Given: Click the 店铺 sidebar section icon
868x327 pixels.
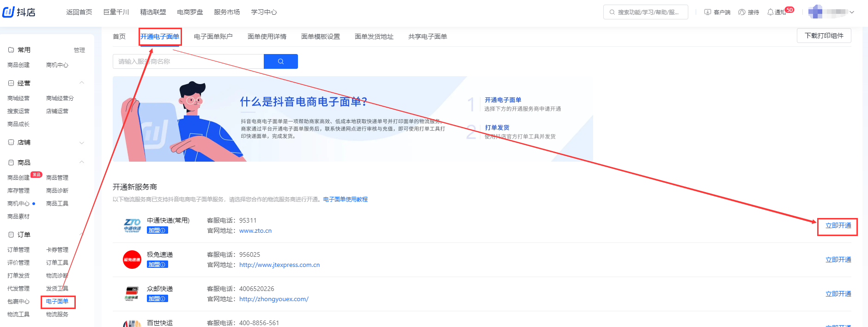Looking at the screenshot, I should coord(11,142).
